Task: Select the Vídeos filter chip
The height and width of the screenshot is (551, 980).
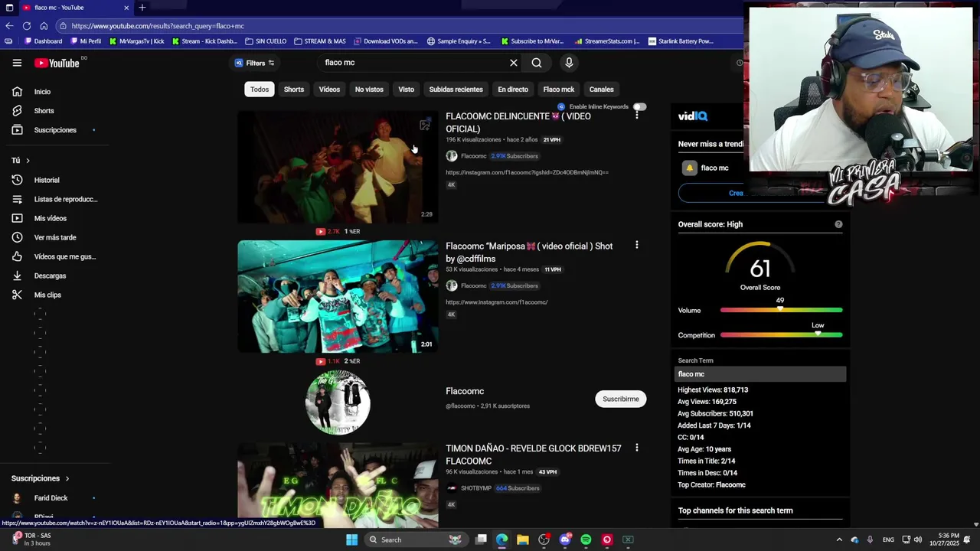Action: (329, 90)
